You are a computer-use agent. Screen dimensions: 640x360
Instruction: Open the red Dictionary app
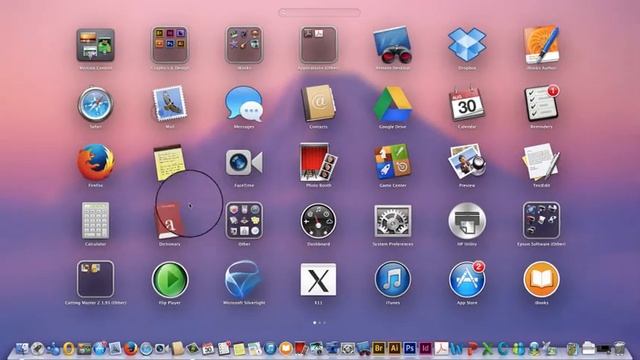tap(169, 221)
